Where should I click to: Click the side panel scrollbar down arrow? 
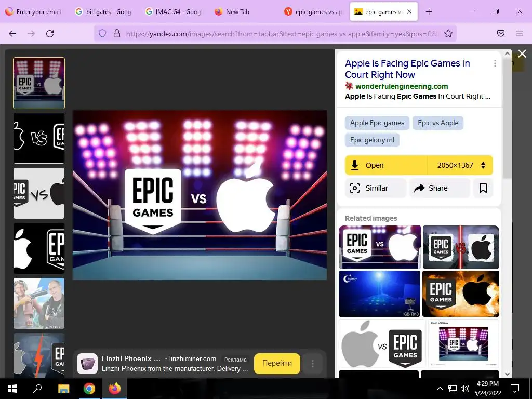click(x=507, y=374)
